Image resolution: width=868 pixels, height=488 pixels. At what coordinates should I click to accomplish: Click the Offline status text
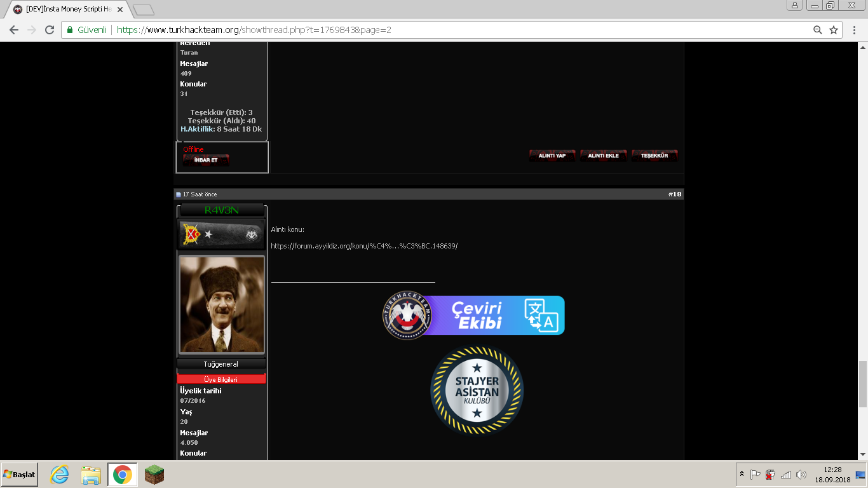pos(193,149)
